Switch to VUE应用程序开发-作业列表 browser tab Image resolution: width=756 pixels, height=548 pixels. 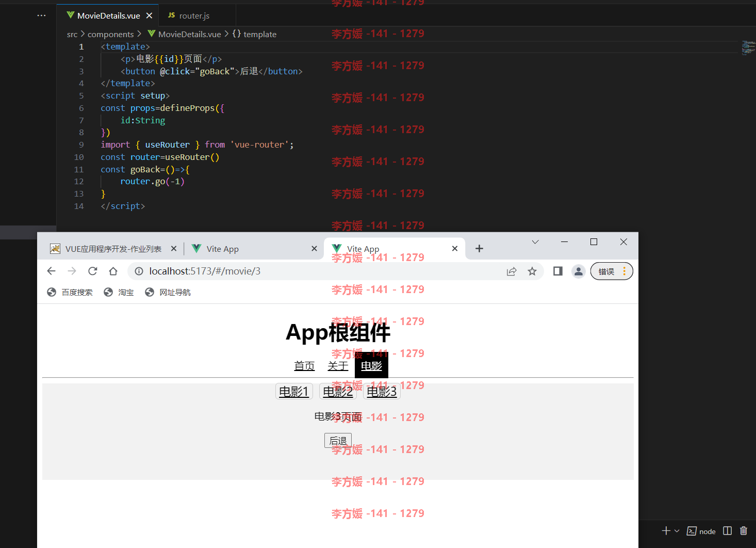coord(113,249)
